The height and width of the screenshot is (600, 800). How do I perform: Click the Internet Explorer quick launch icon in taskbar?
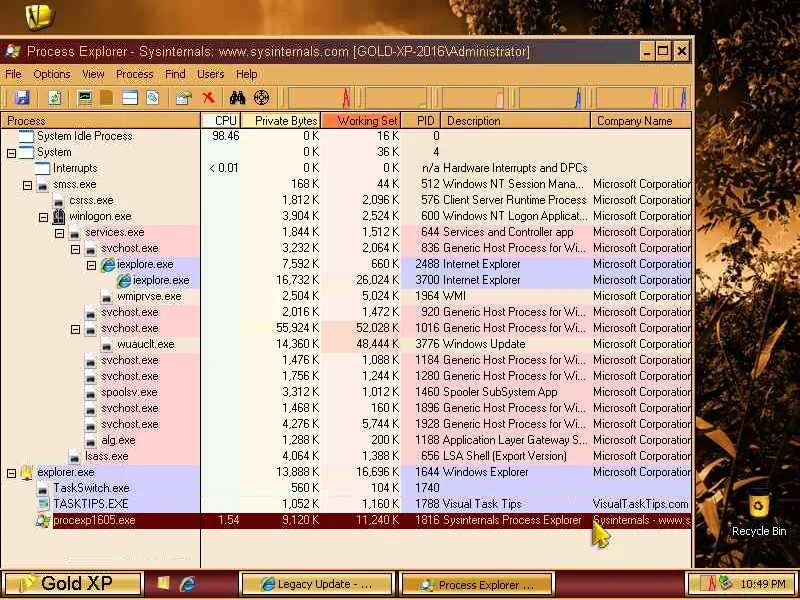pos(188,584)
